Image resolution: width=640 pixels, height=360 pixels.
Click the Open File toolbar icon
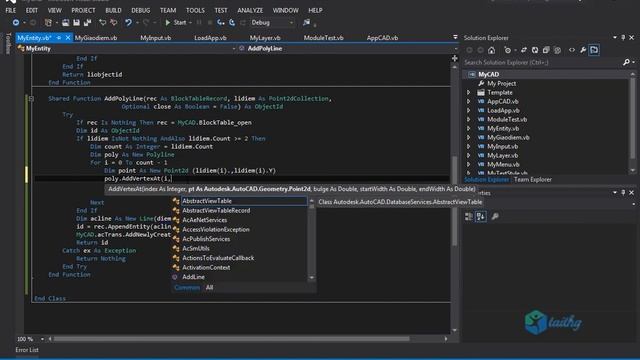tap(65, 23)
